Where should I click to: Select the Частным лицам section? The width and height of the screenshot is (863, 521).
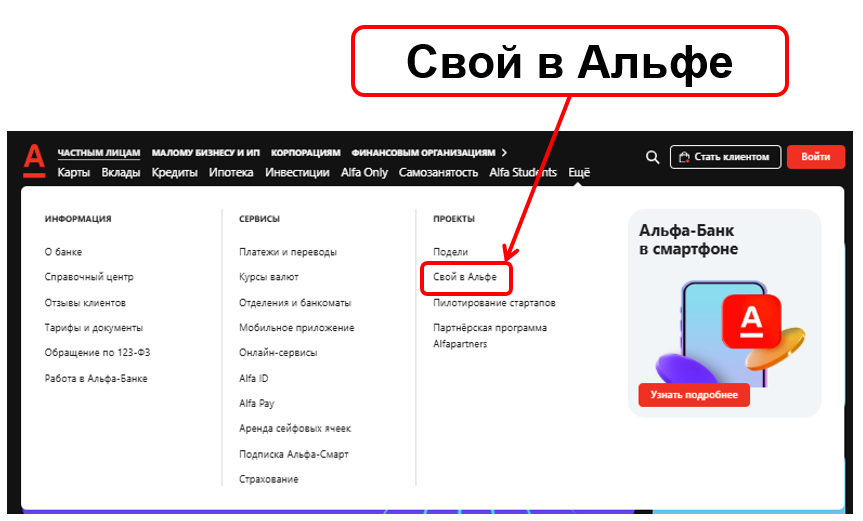(99, 152)
